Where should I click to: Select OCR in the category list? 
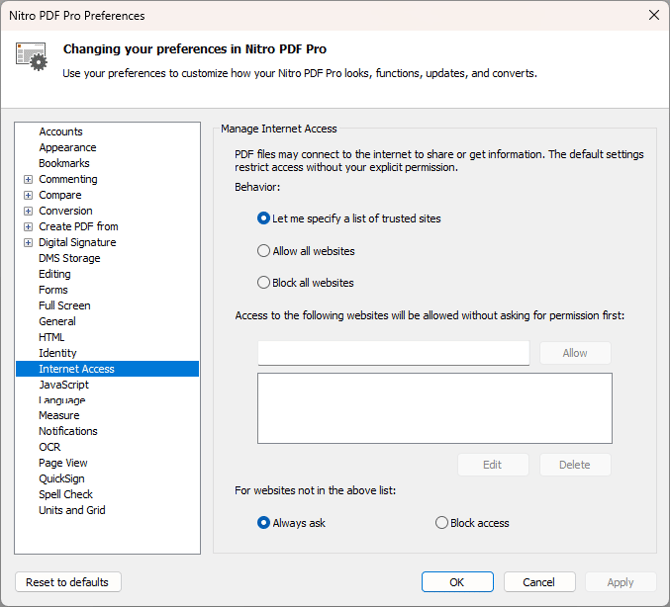[50, 447]
